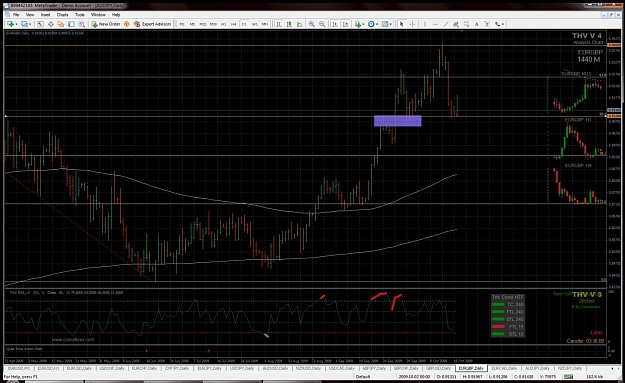Image resolution: width=625 pixels, height=383 pixels.
Task: Toggle the Chart Shift icon
Action: point(346,24)
